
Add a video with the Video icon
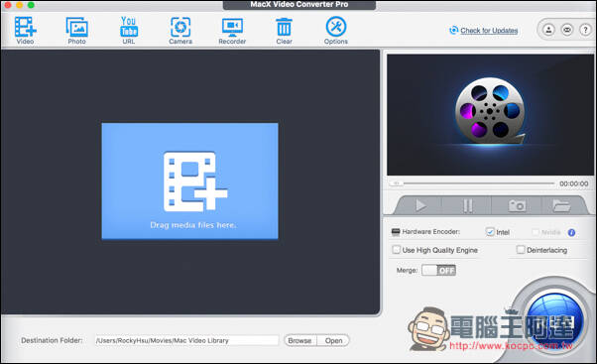(x=25, y=31)
